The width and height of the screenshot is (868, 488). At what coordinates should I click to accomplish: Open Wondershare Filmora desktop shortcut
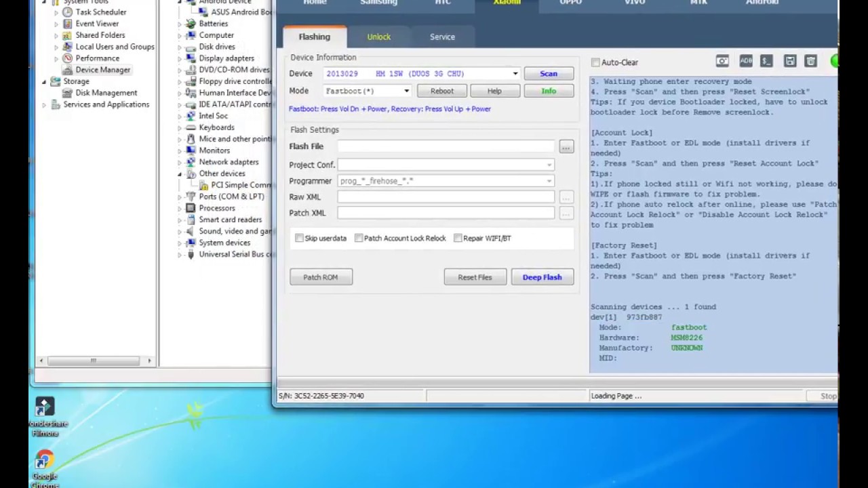tap(44, 416)
